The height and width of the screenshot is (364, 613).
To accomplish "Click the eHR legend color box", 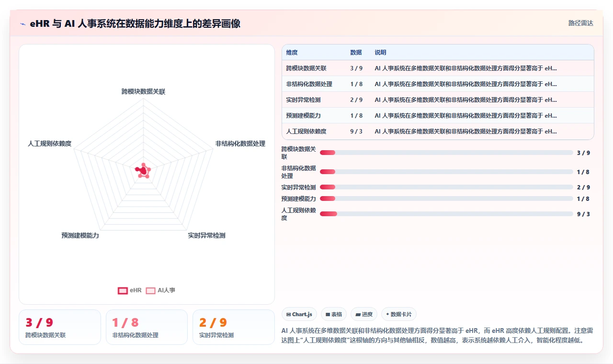I will pos(123,290).
